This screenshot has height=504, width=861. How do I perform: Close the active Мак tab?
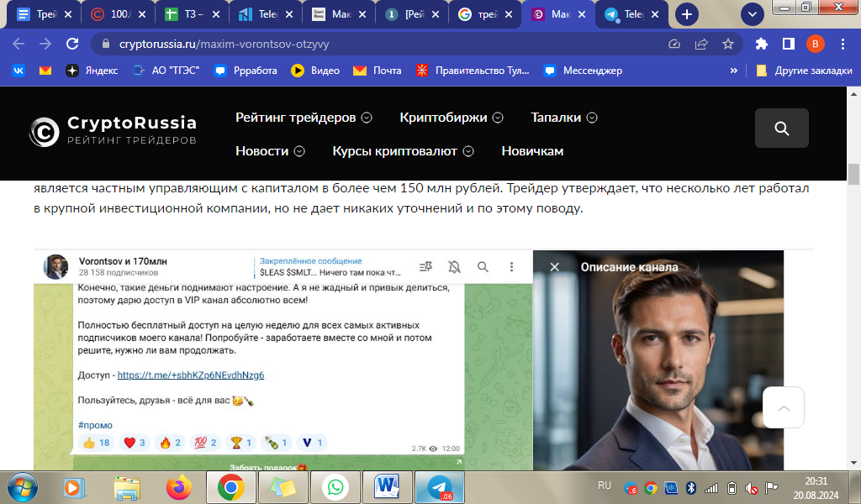pyautogui.click(x=582, y=14)
